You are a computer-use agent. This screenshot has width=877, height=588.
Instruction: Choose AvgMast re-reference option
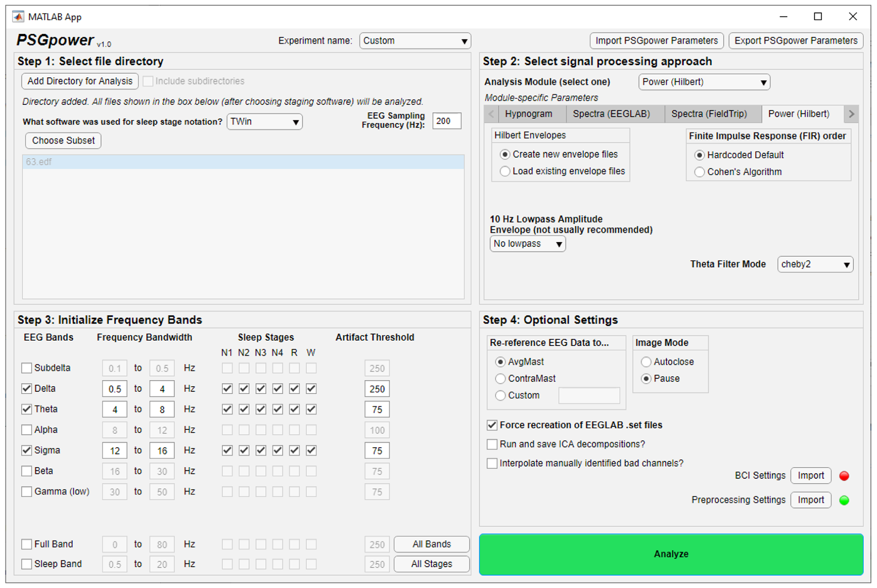(x=500, y=362)
